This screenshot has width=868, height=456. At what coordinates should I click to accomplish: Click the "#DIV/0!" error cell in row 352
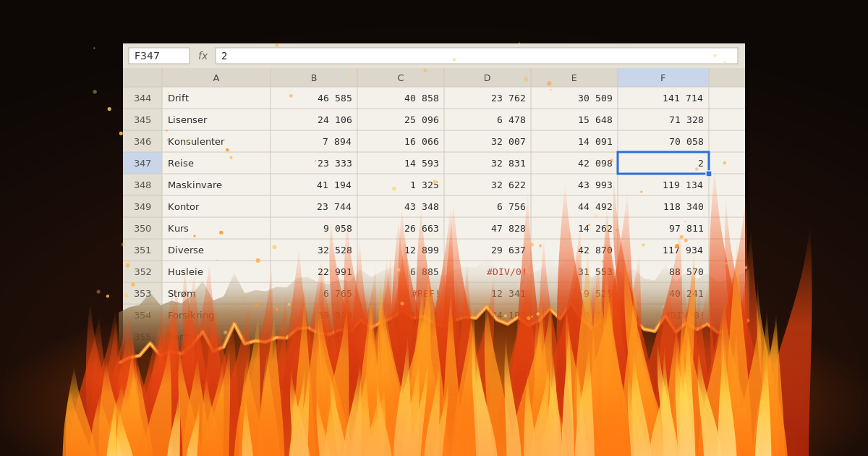(x=488, y=272)
